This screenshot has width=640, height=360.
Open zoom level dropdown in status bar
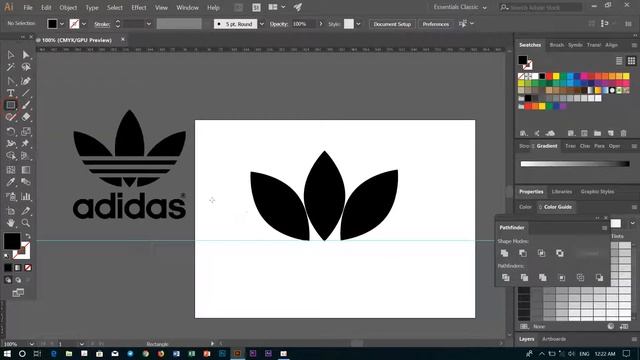tap(31, 344)
